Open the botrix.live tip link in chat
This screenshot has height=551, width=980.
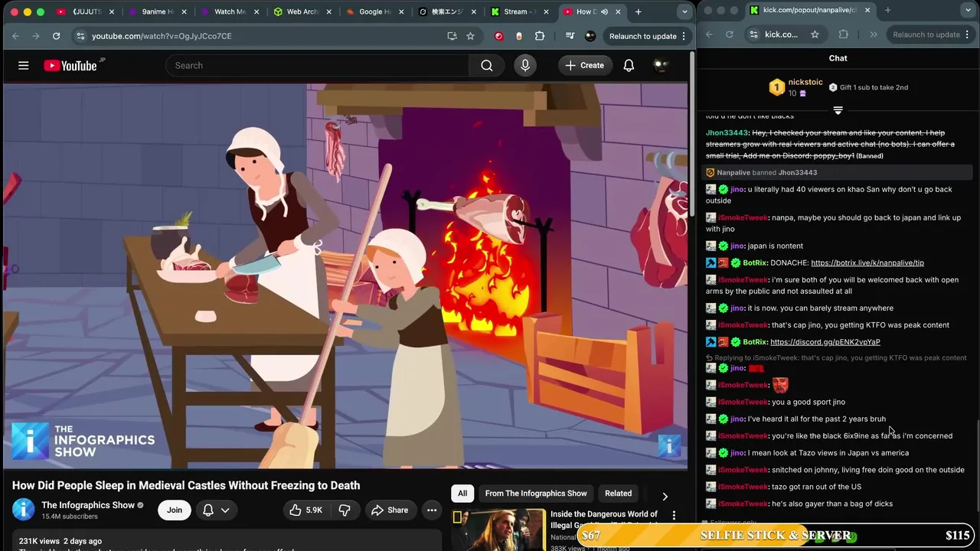(867, 262)
